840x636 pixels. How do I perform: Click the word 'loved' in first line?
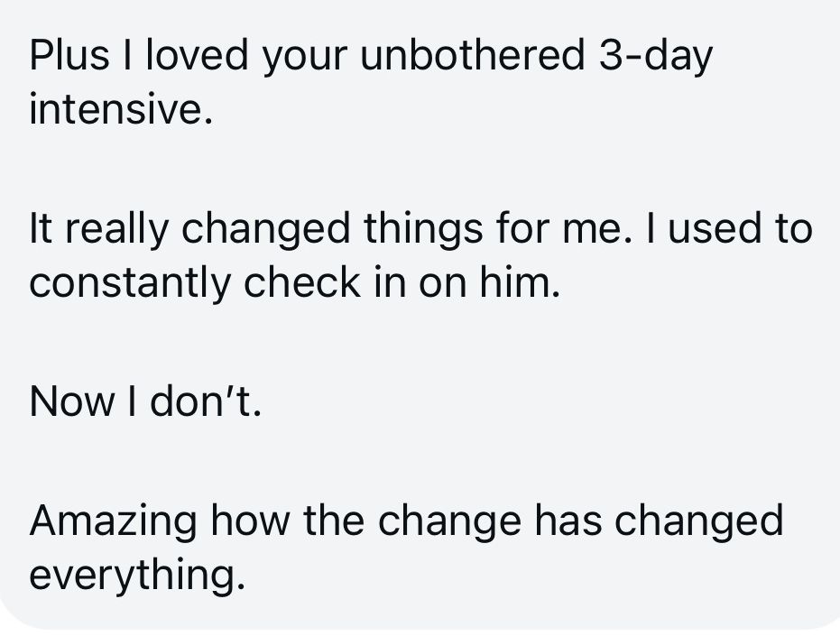pos(197,54)
